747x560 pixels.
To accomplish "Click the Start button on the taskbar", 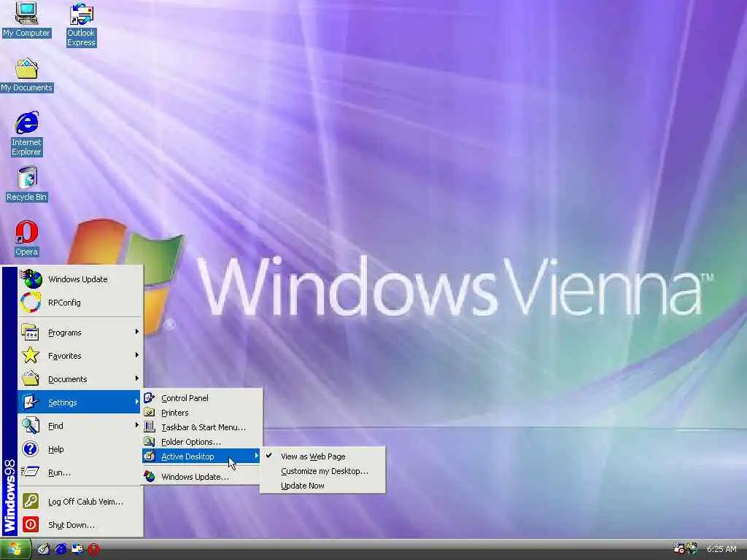I will point(15,549).
